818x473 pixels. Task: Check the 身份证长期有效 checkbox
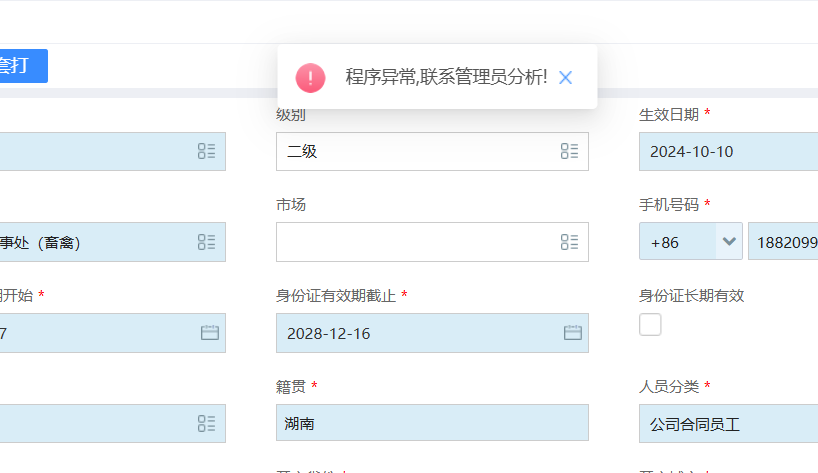coord(650,324)
